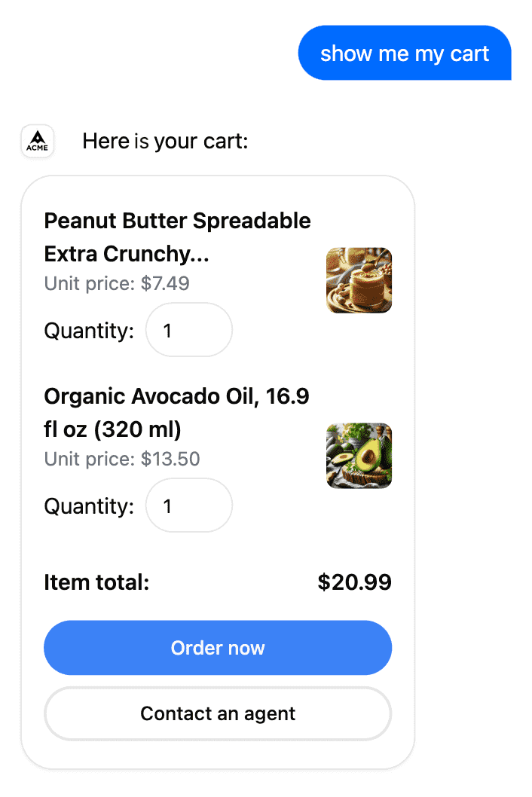This screenshot has width=532, height=797.
Task: Click the Peanut Butter quantity field
Action: pyautogui.click(x=188, y=330)
